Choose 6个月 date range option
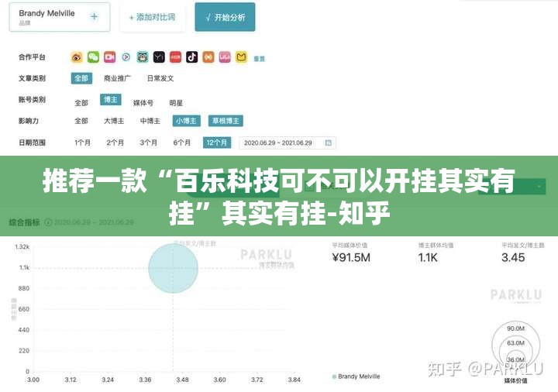The image size is (558, 392). coord(182,143)
